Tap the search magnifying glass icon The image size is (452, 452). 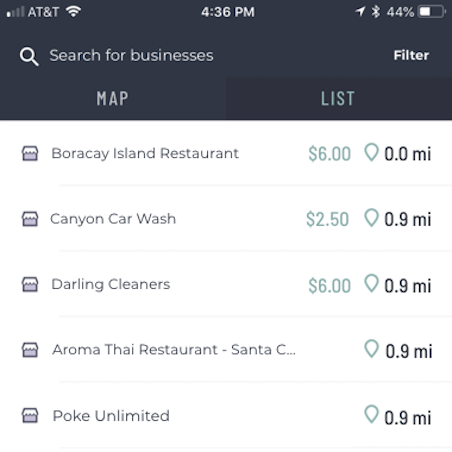coord(29,56)
